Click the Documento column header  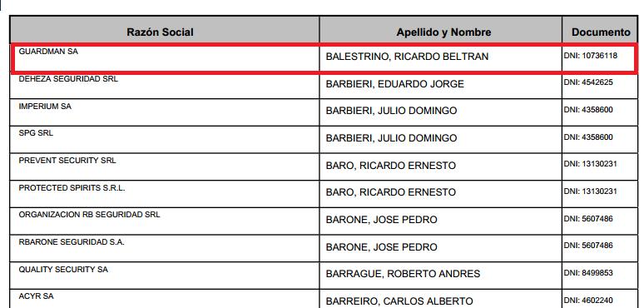[600, 30]
